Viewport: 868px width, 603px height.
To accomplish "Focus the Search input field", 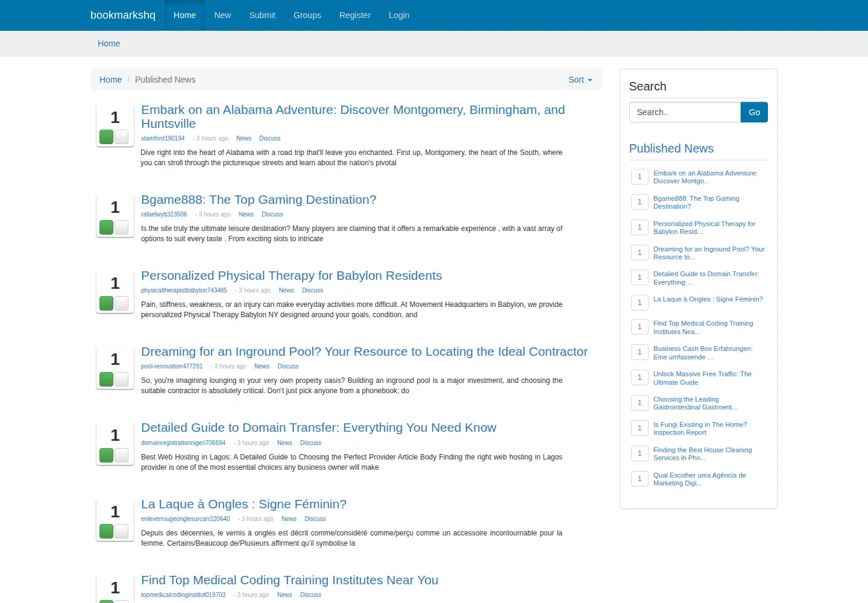I will pos(685,112).
